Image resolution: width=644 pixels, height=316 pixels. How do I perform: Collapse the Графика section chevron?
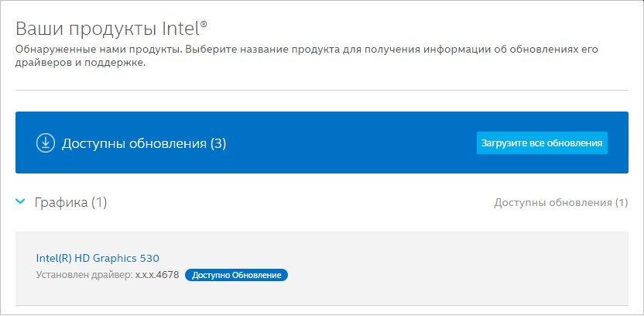coord(19,202)
